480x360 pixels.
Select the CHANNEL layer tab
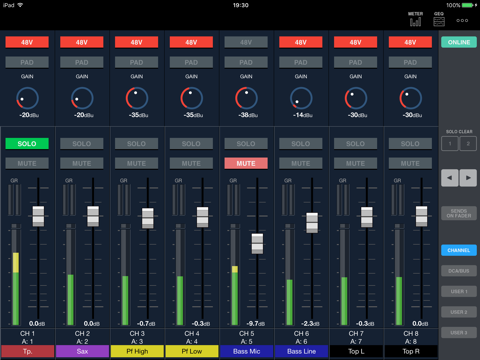459,250
